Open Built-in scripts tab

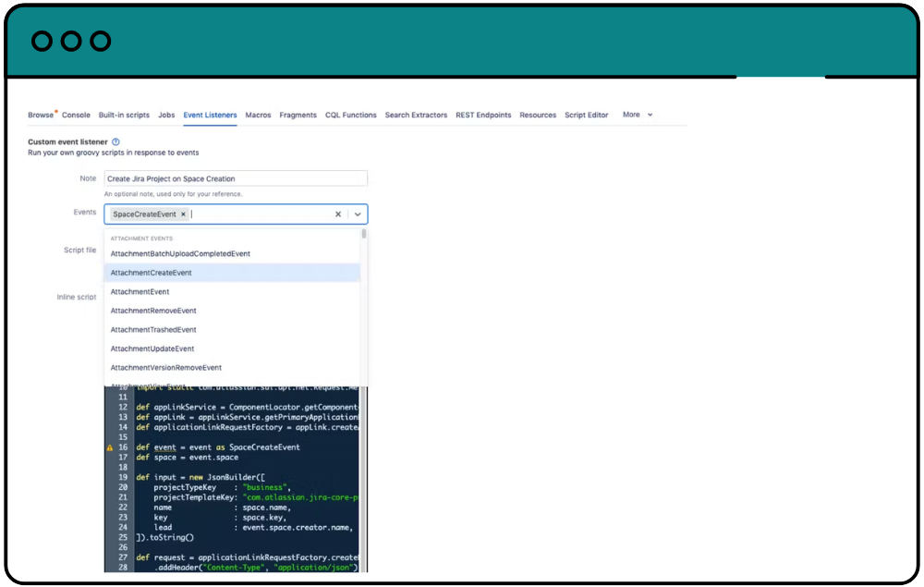124,115
